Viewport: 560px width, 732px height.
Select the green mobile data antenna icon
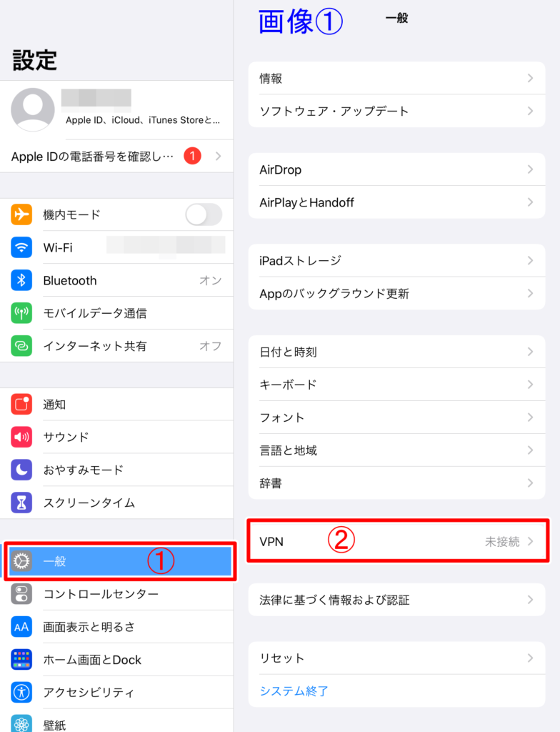click(21, 313)
